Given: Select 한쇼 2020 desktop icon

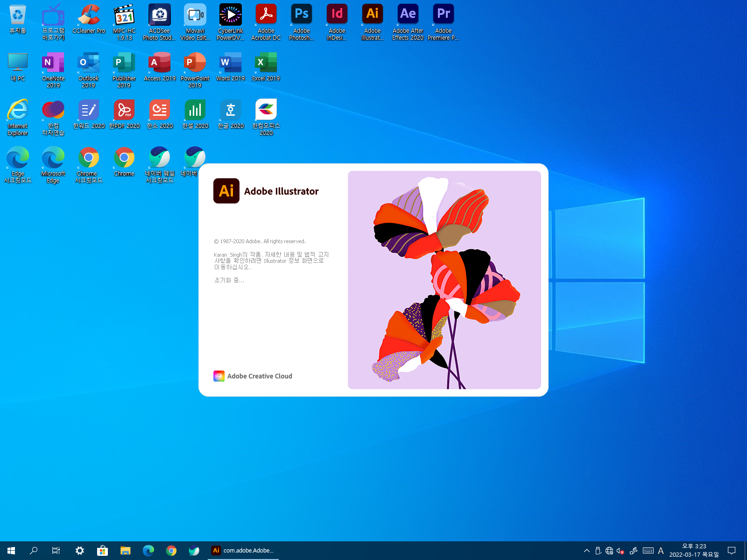Looking at the screenshot, I should tap(160, 114).
